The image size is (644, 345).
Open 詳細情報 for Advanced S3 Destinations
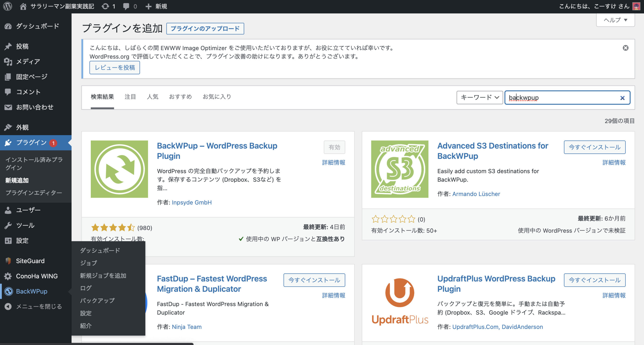(614, 163)
